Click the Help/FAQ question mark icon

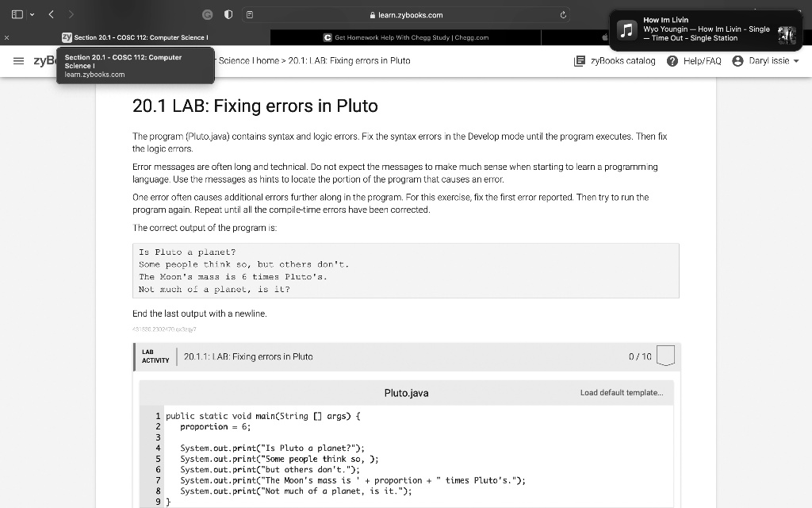(672, 61)
